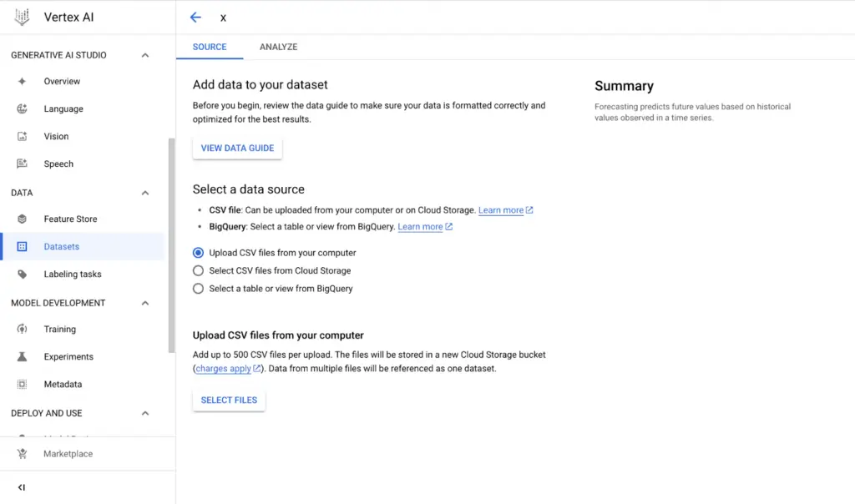Viewport: 855px width, 504px height.
Task: Click the Select Files button
Action: 229,400
